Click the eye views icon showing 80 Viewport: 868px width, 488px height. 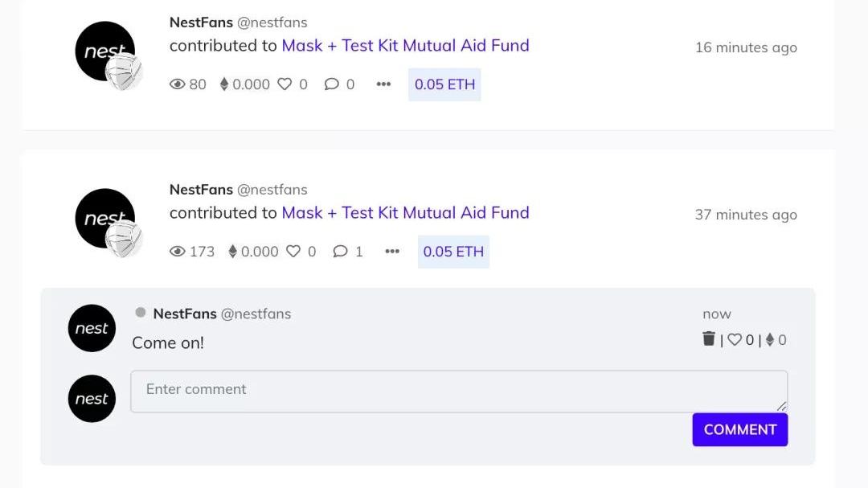177,84
